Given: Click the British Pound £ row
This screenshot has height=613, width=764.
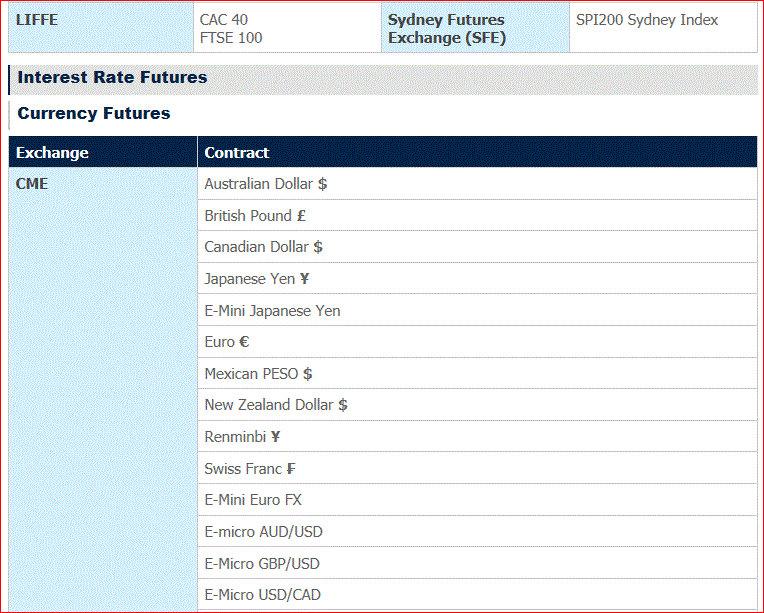Looking at the screenshot, I should tap(478, 215).
